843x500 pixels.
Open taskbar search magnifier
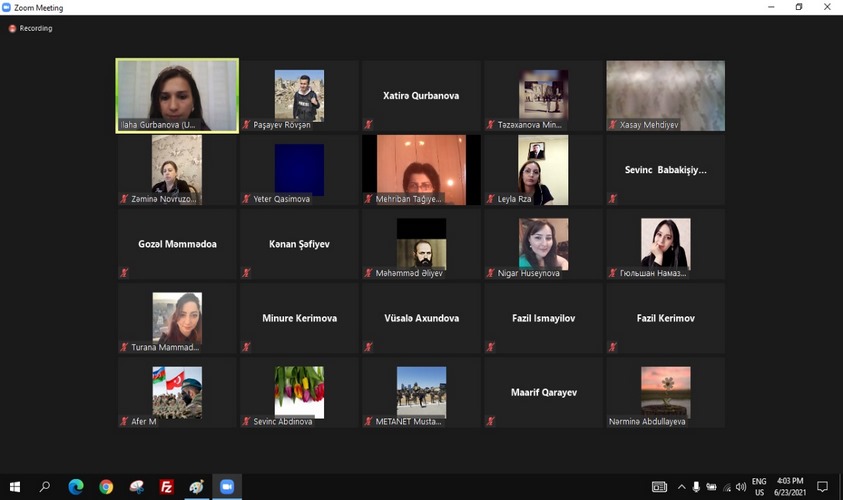pos(45,487)
